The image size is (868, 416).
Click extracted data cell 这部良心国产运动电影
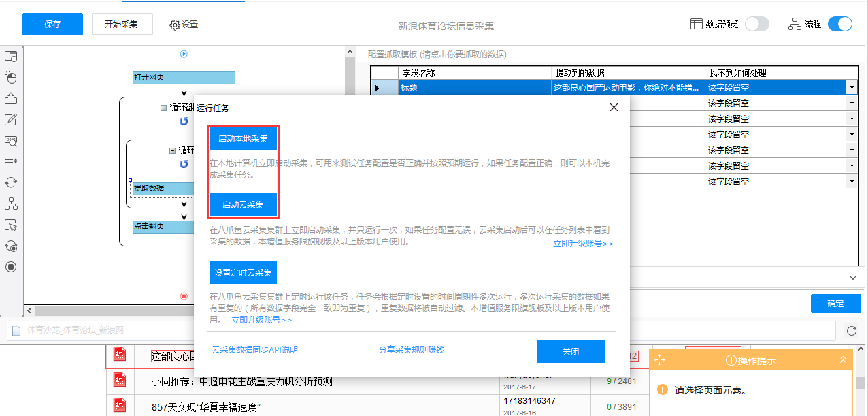pos(629,87)
